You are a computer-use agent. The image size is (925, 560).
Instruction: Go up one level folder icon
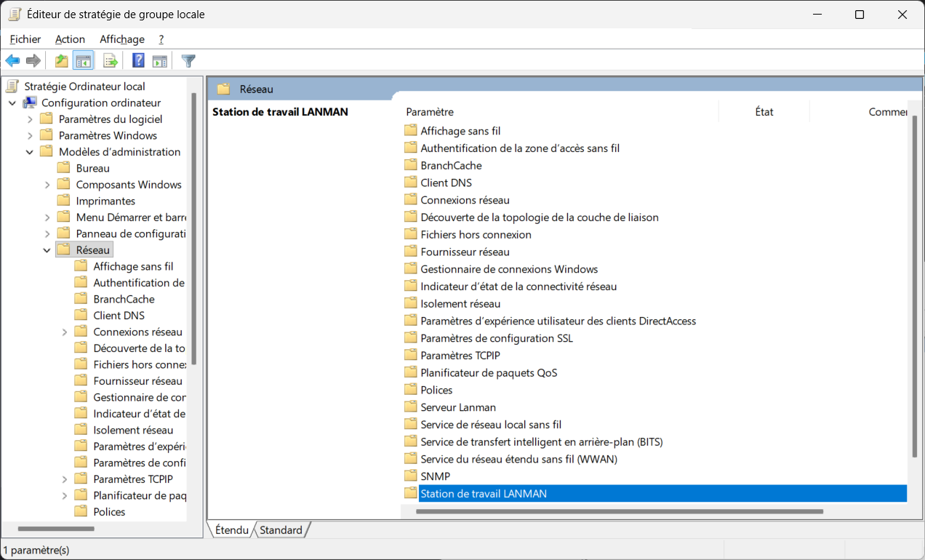tap(62, 61)
